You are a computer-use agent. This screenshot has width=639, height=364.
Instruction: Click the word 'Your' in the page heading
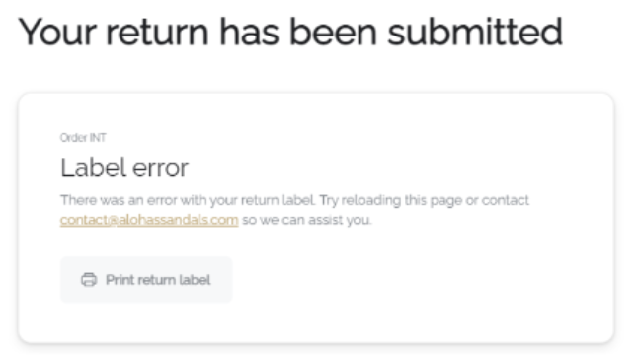click(x=57, y=33)
